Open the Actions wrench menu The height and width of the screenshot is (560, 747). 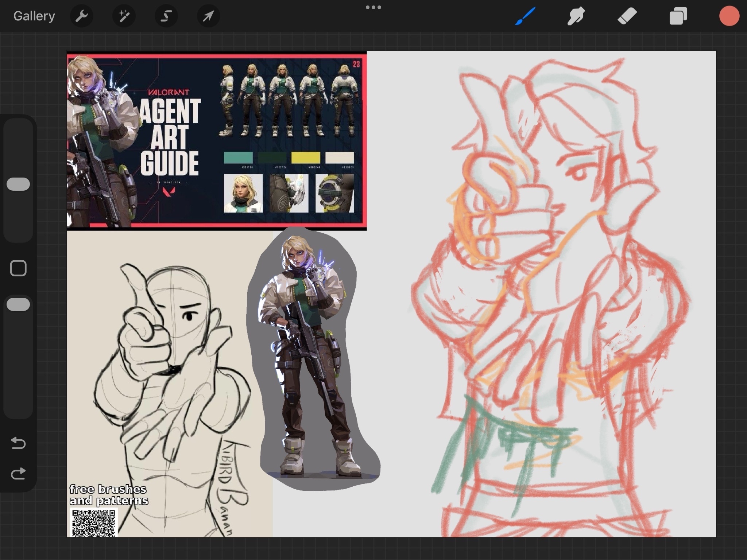pyautogui.click(x=81, y=16)
